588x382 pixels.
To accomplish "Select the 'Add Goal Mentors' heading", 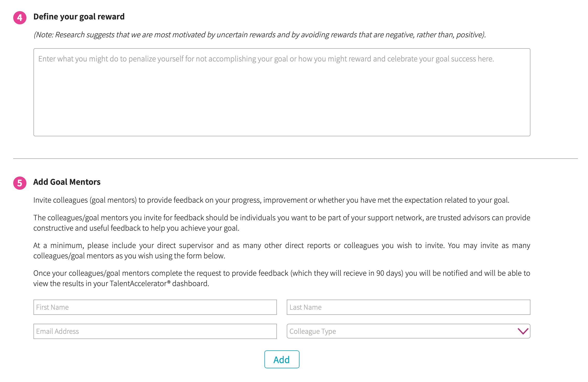I will click(x=67, y=182).
